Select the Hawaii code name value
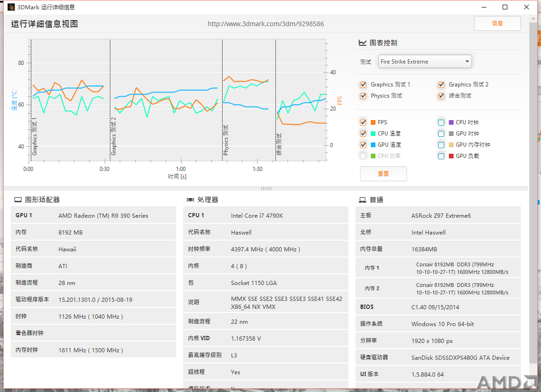 point(67,249)
